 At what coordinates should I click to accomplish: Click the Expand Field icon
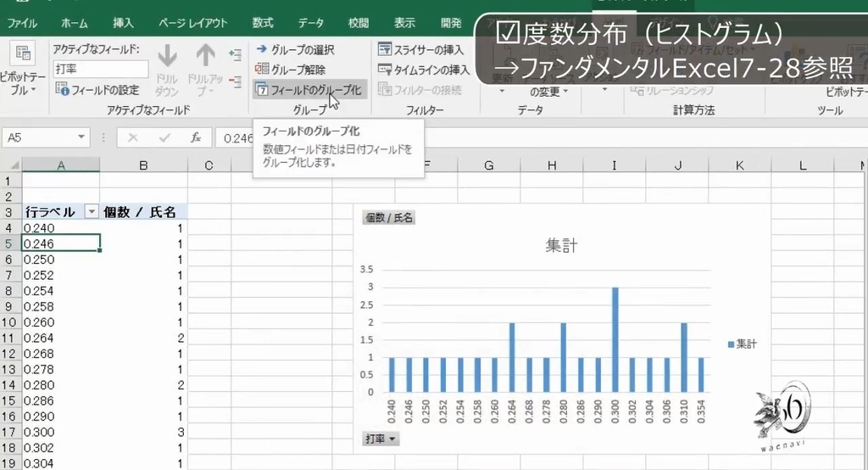point(236,54)
